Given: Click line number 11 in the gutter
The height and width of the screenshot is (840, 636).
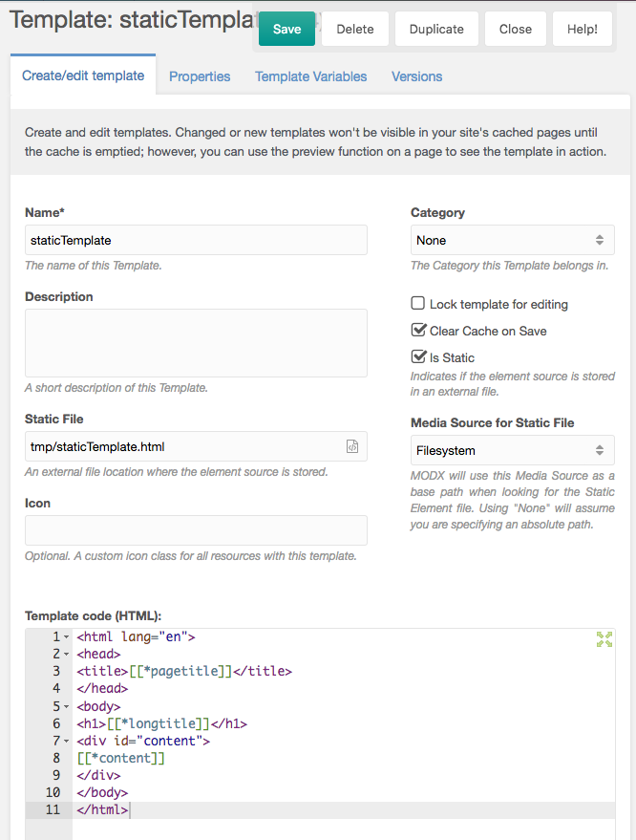Looking at the screenshot, I should point(53,809).
